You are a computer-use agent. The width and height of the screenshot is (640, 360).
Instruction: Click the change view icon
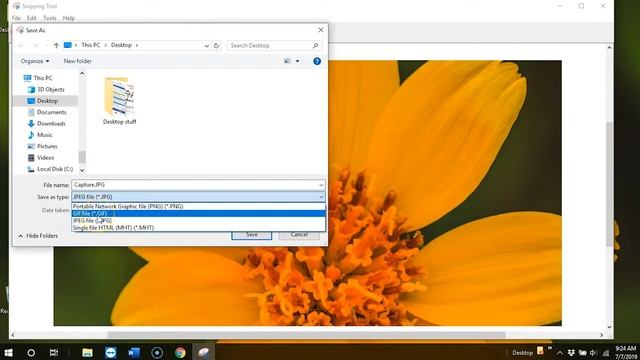coord(287,61)
